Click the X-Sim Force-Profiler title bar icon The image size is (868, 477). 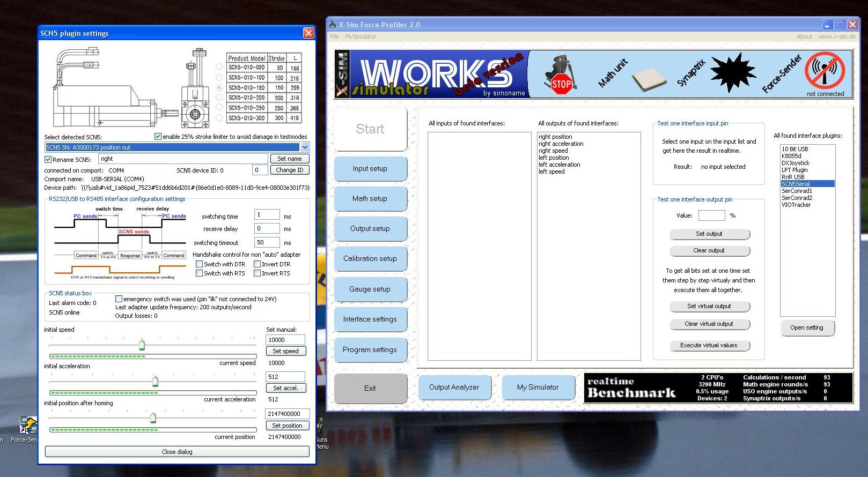coord(333,24)
